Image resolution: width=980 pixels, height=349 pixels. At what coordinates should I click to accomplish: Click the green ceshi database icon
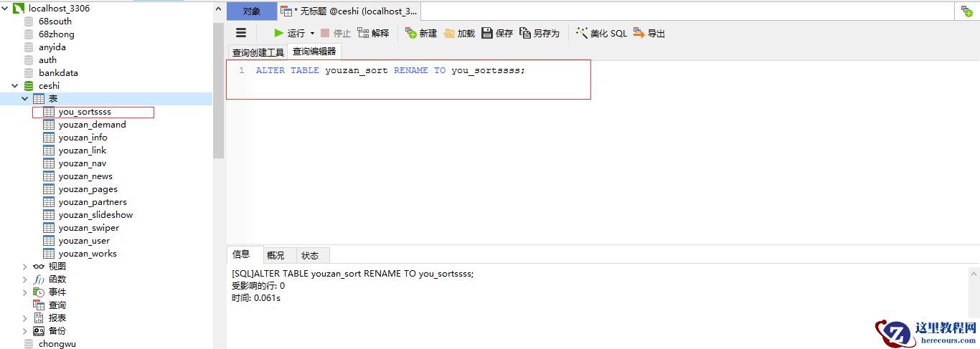tap(29, 85)
